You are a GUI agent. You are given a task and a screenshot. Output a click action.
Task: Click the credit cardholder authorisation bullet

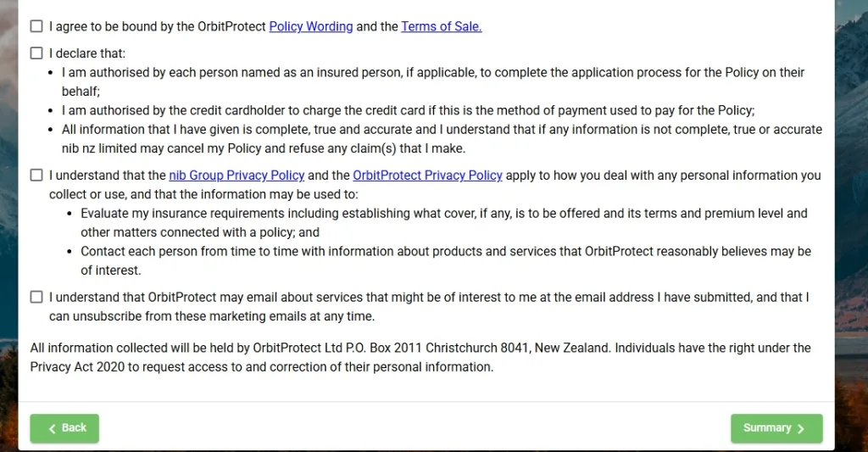pyautogui.click(x=408, y=110)
